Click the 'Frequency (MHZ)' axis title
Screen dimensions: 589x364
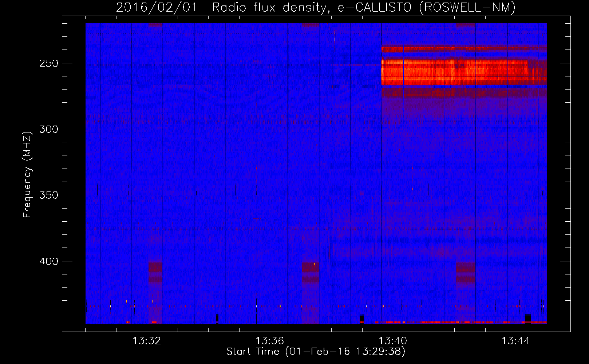click(27, 174)
